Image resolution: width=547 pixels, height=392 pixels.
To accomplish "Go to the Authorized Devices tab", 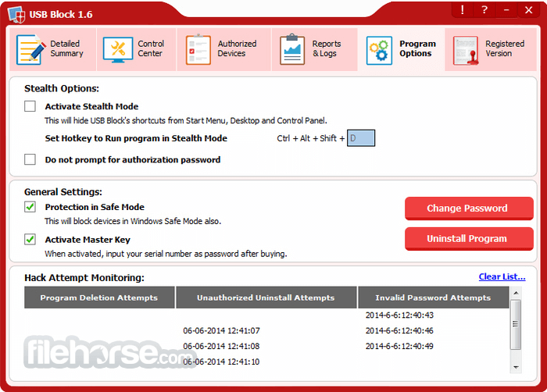I will point(224,49).
